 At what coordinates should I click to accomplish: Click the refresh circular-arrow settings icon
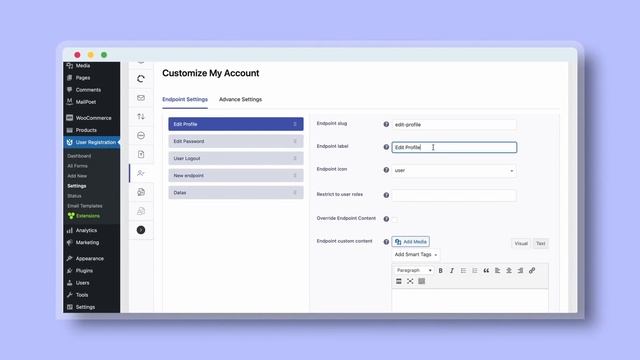(x=141, y=79)
